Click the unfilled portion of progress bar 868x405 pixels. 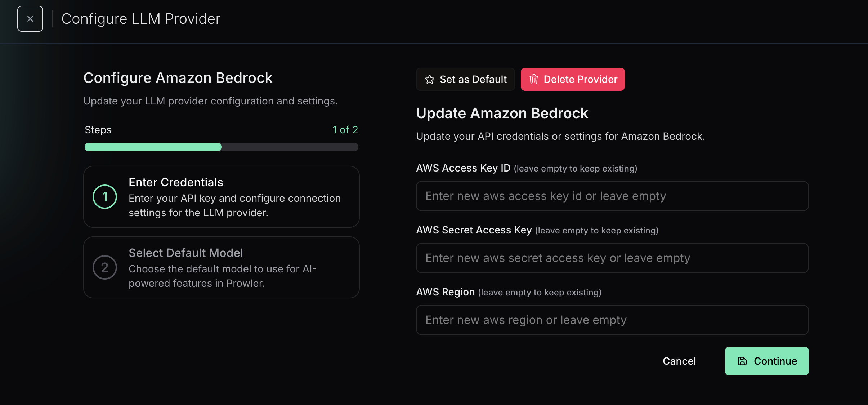pos(290,147)
